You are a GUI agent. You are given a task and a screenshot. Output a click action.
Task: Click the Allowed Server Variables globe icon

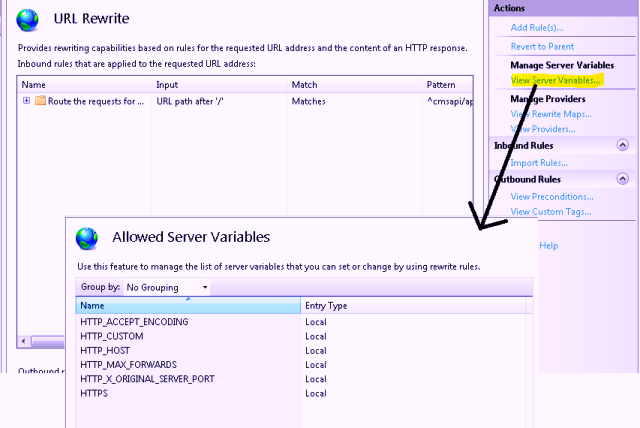[88, 238]
